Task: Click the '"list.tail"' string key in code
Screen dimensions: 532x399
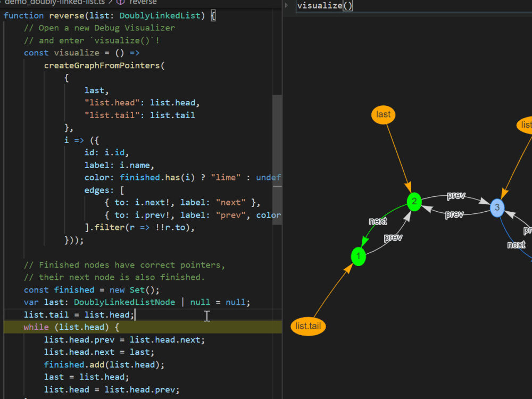Action: (112, 115)
